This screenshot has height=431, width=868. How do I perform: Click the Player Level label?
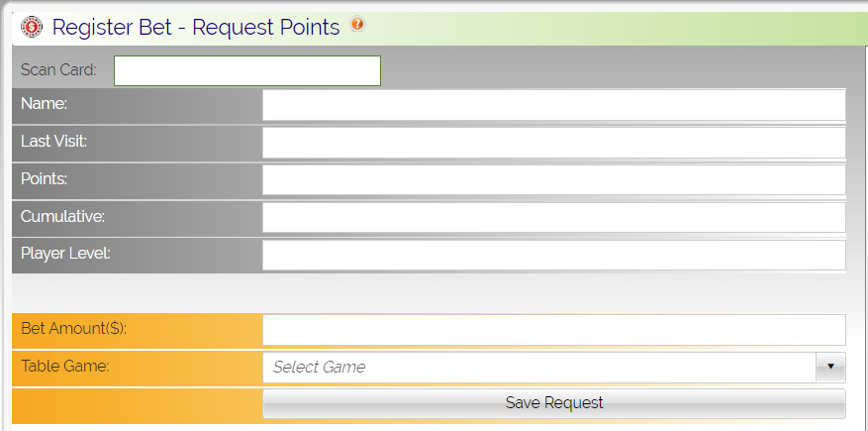tap(65, 254)
